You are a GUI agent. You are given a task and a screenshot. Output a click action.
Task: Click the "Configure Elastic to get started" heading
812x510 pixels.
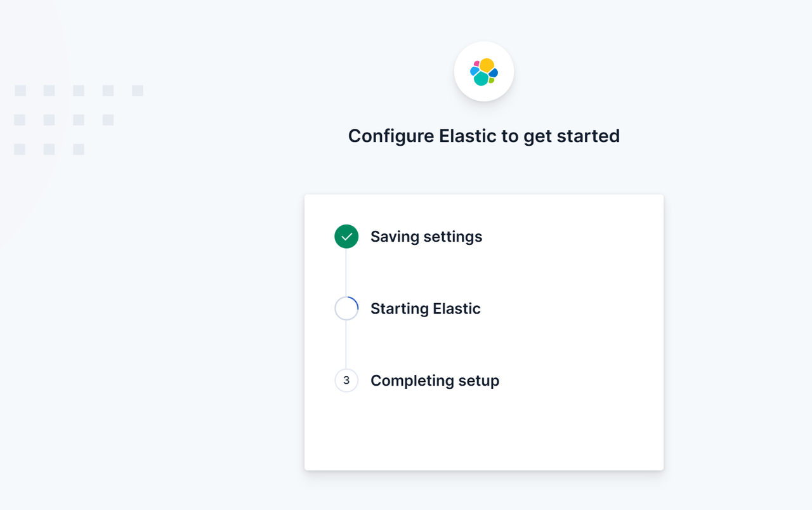[x=484, y=136]
